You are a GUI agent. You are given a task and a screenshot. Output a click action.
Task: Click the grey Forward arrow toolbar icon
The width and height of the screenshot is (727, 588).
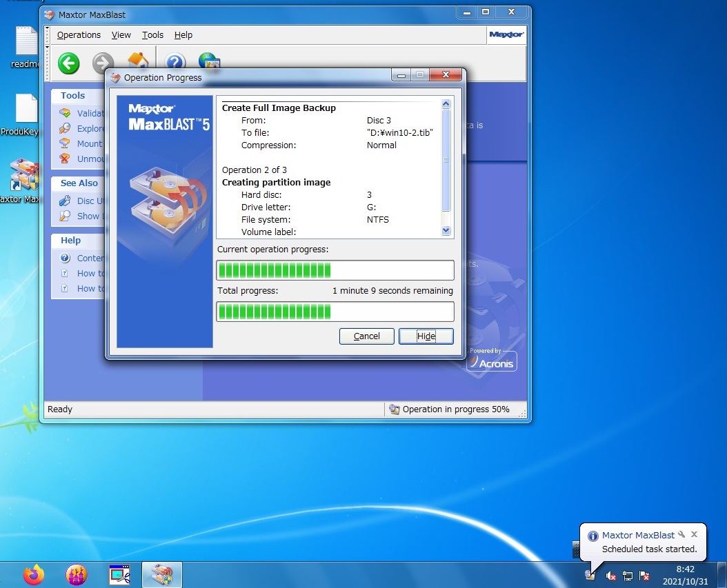[103, 62]
